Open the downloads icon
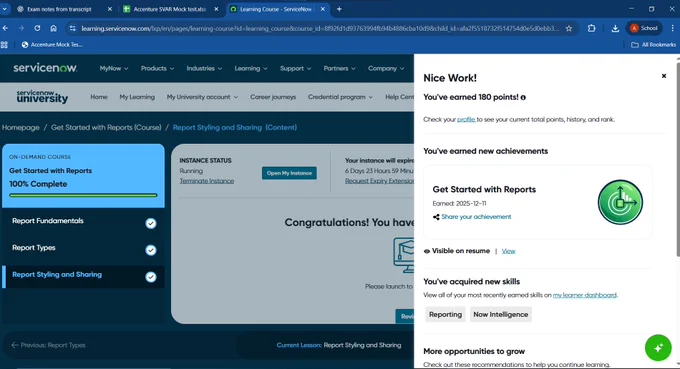Screen dimensions: 680x369 tap(615, 28)
